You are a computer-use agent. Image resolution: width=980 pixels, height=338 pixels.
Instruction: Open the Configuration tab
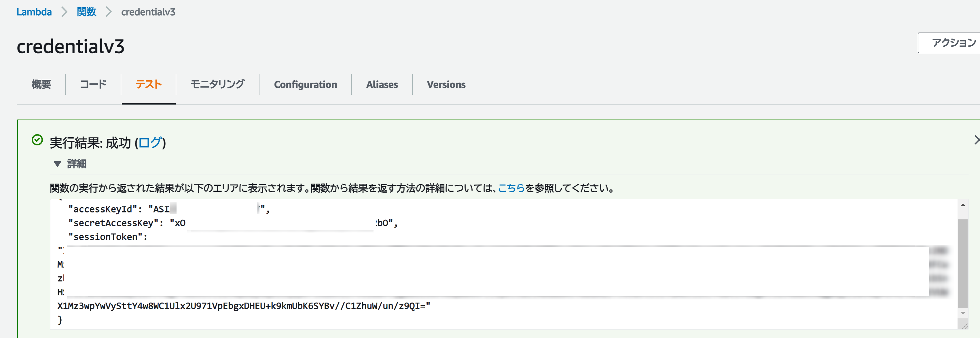[x=305, y=84]
